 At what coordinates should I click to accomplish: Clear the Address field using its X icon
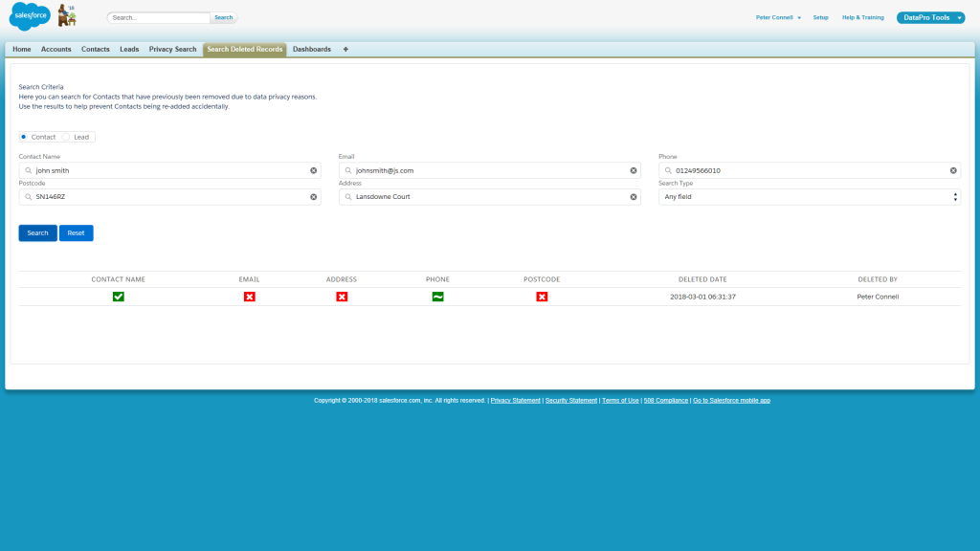coord(634,197)
